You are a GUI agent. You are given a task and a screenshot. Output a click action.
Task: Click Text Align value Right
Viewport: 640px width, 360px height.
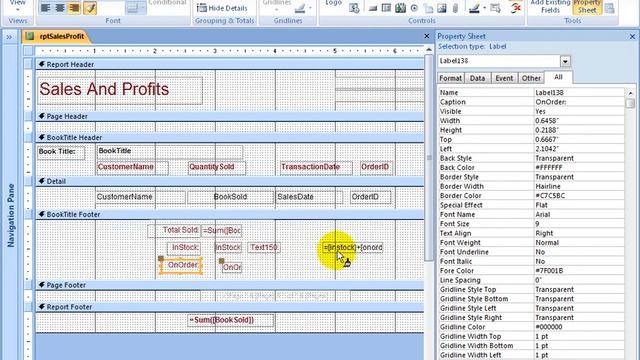tap(579, 233)
